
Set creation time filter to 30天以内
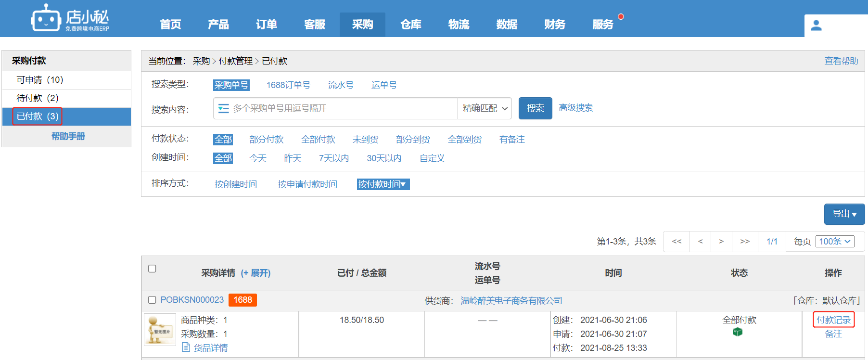click(x=384, y=158)
